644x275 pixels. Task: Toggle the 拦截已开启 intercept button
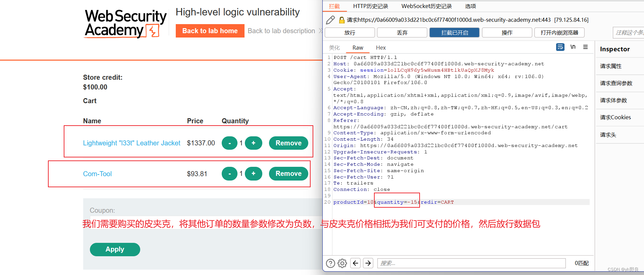click(454, 32)
